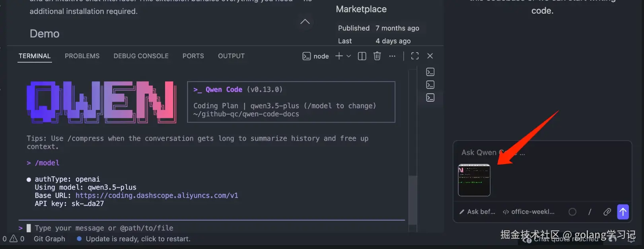The height and width of the screenshot is (249, 644).
Task: Change the 'Ask bef...' edit mode
Action: pyautogui.click(x=477, y=212)
